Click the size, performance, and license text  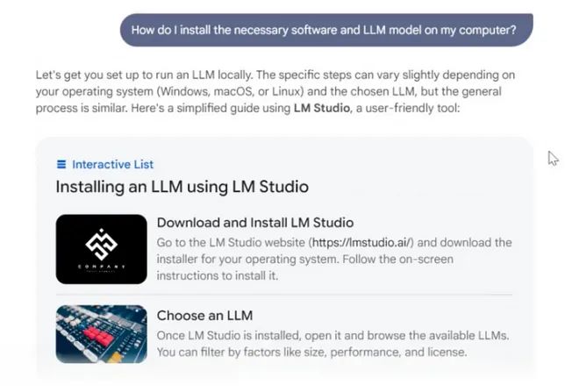click(x=385, y=352)
